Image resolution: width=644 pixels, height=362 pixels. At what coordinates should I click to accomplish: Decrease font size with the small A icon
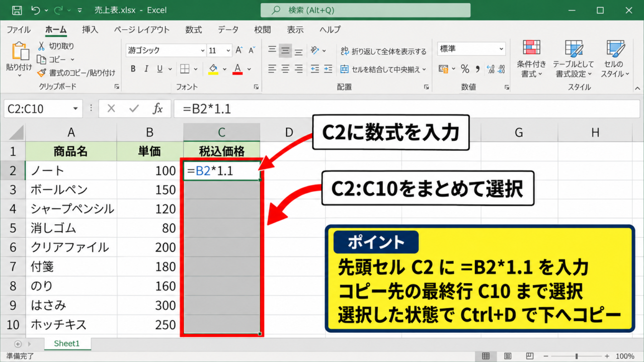[252, 50]
